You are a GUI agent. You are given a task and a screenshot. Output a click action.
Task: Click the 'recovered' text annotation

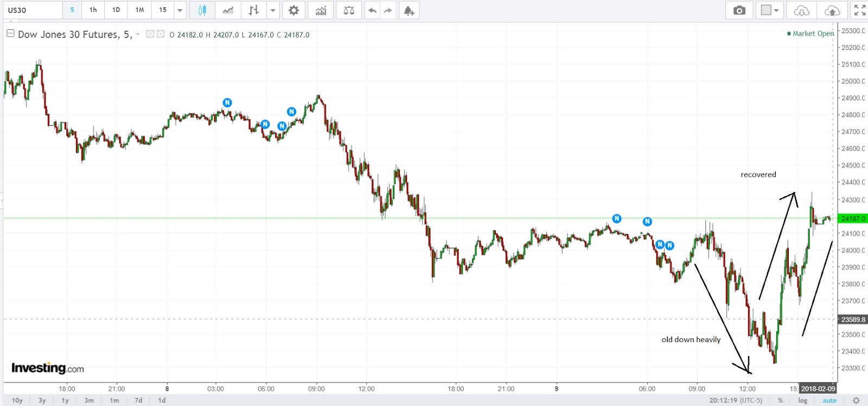(758, 175)
